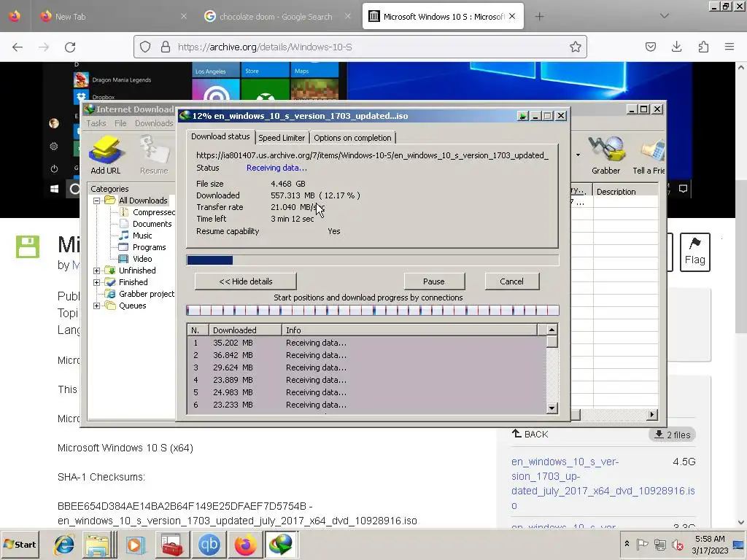Expand the Finished tree node
Viewport: 747px width, 560px height.
pyautogui.click(x=97, y=282)
